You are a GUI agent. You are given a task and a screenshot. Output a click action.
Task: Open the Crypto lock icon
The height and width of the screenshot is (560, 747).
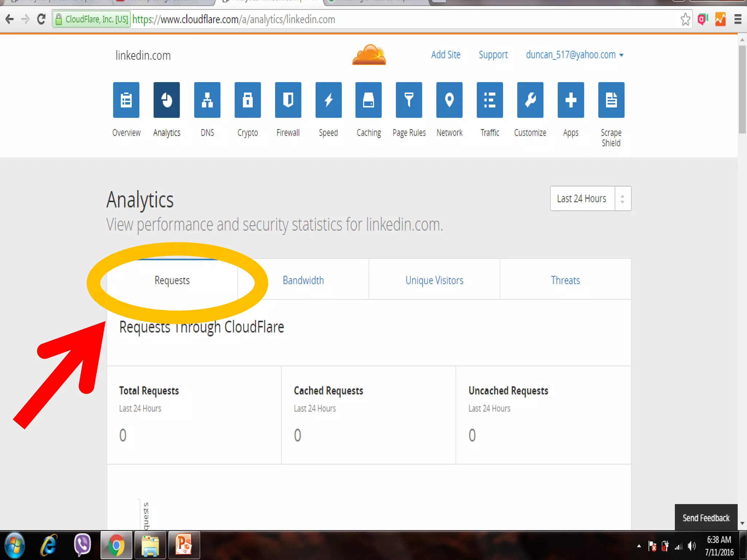pos(248,100)
